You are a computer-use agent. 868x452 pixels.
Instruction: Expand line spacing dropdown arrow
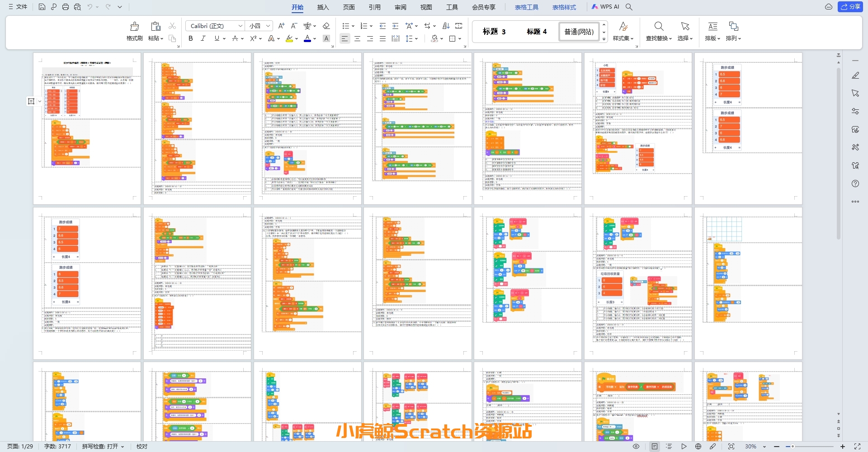point(416,39)
